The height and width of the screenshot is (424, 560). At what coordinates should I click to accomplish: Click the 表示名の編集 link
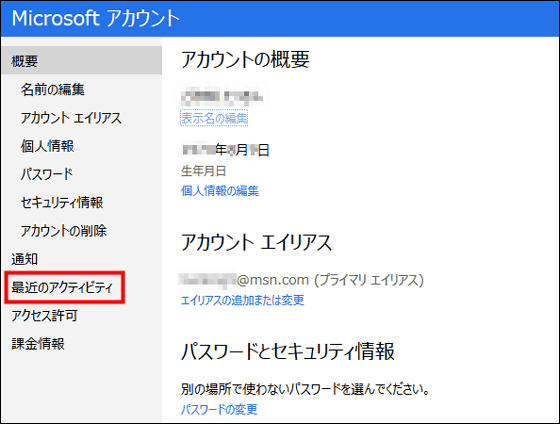coord(214,118)
